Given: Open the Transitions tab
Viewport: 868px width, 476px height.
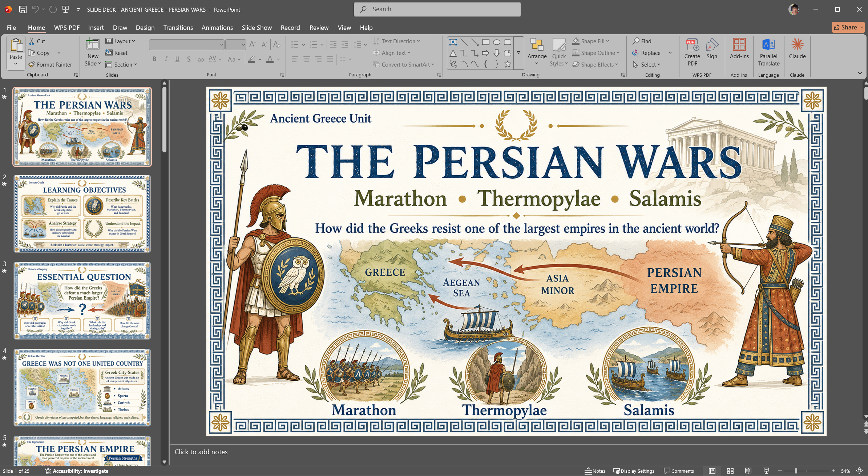Looking at the screenshot, I should [178, 28].
